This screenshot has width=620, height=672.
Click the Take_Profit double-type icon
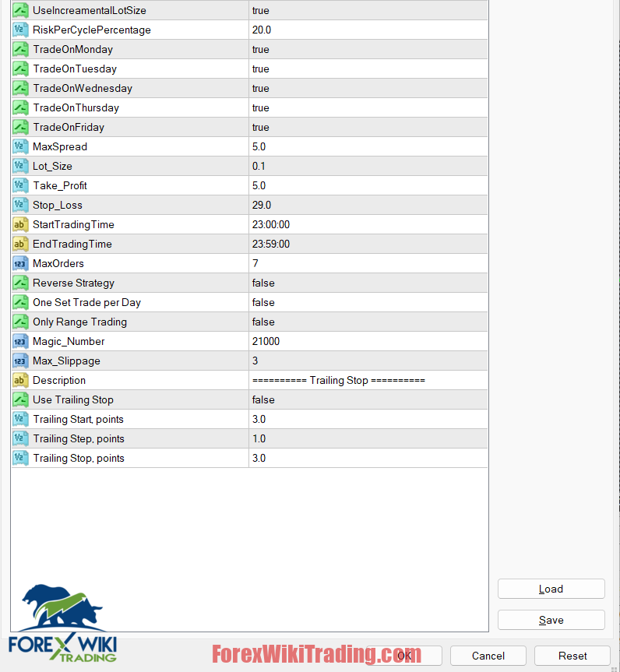coord(20,185)
